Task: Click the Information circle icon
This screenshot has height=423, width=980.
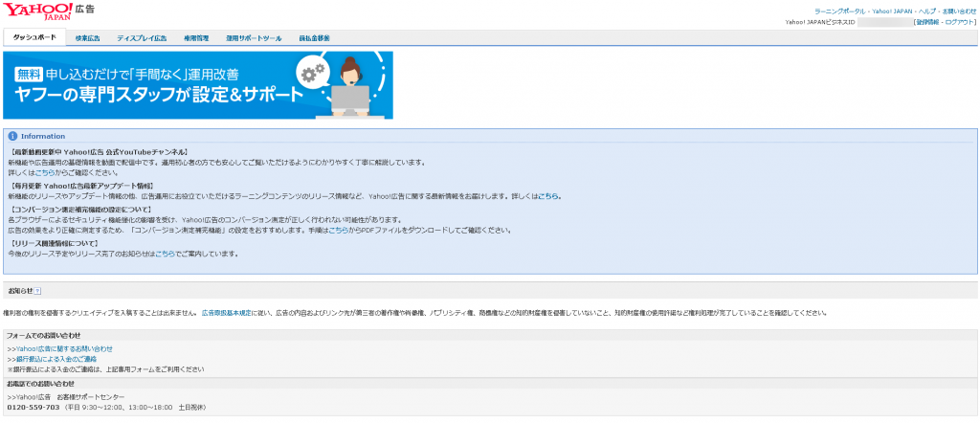Action: [12, 136]
